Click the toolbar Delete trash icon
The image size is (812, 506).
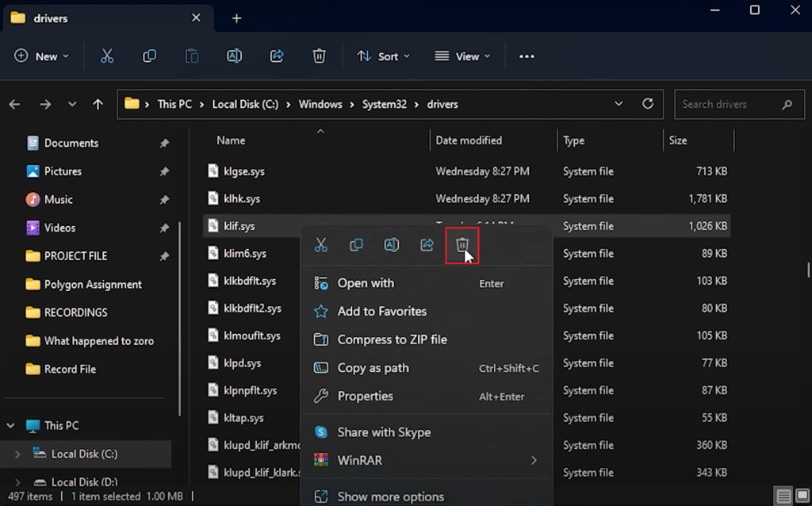point(319,56)
